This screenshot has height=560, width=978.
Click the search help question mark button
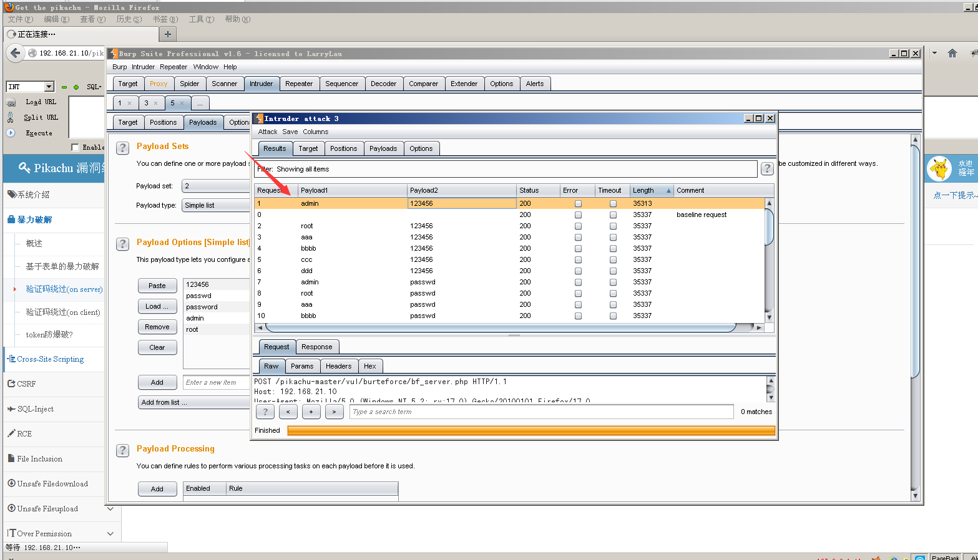tap(265, 412)
